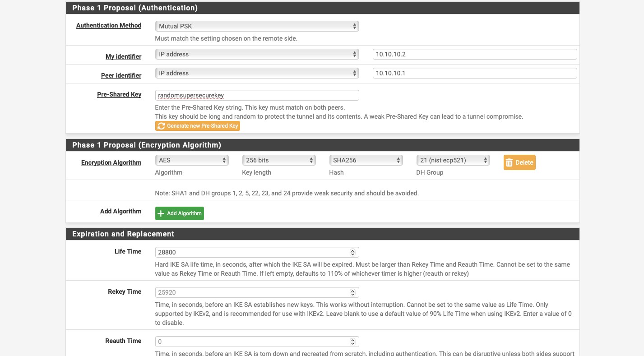Focus the Pre-Shared Key text field
The image size is (644, 356).
pos(256,95)
